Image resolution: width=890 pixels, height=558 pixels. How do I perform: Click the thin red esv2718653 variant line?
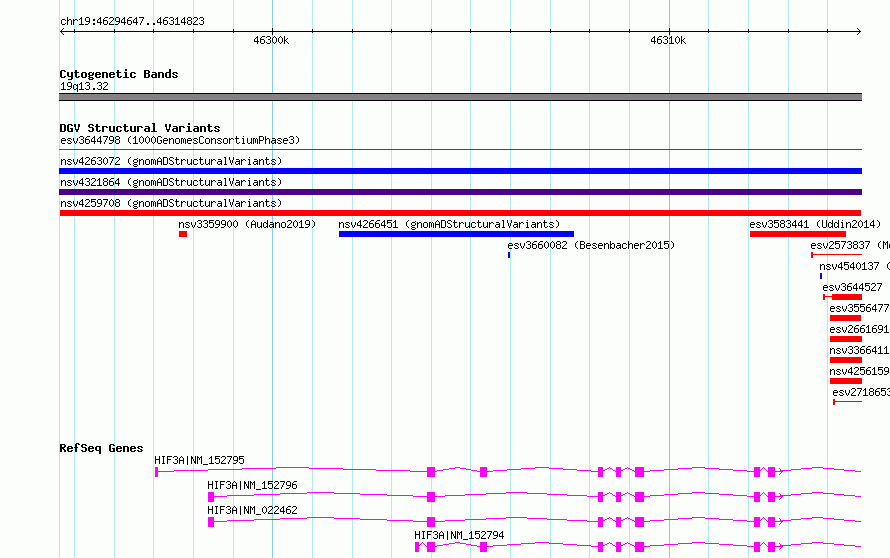(847, 402)
